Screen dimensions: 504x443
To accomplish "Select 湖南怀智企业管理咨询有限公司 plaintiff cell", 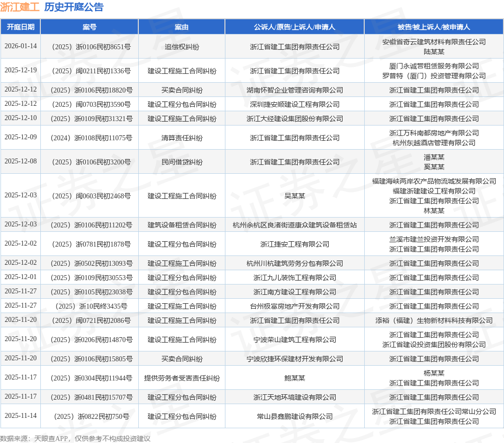I will click(294, 91).
